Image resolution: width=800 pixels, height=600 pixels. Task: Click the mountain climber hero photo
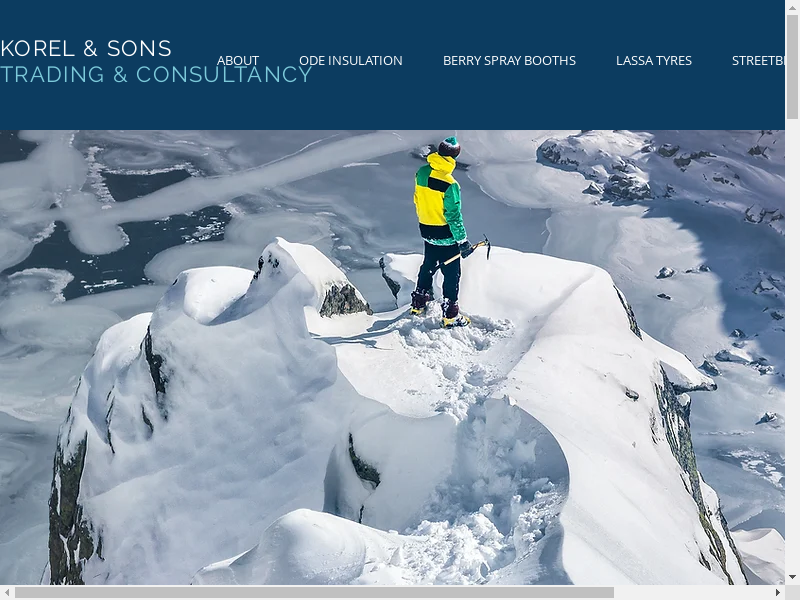pos(392,357)
